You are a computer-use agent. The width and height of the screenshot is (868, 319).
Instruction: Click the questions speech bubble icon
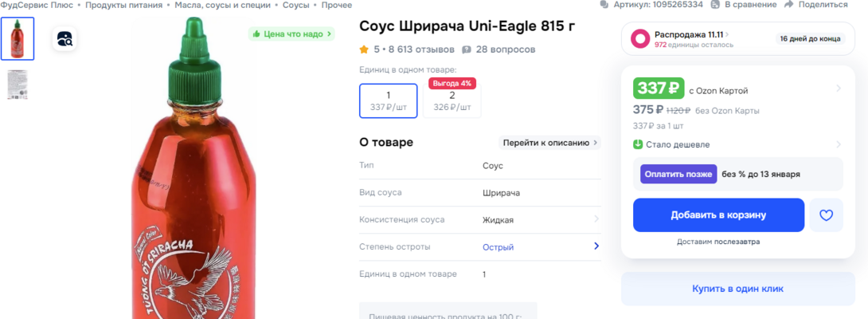pyautogui.click(x=467, y=49)
